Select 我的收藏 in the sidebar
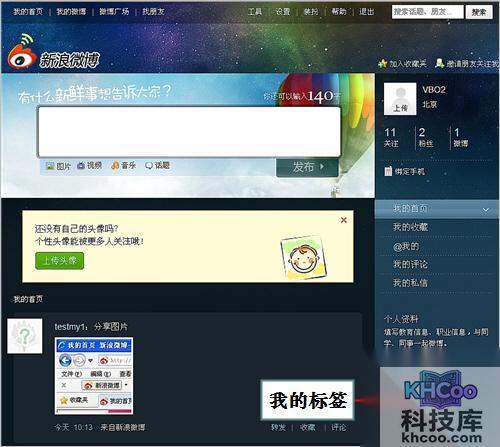The image size is (500, 447). tap(410, 227)
